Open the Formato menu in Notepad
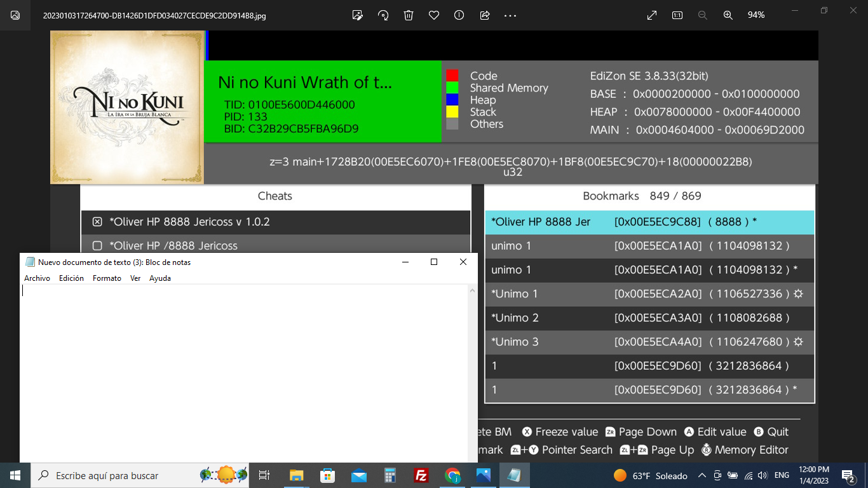 [x=107, y=278]
